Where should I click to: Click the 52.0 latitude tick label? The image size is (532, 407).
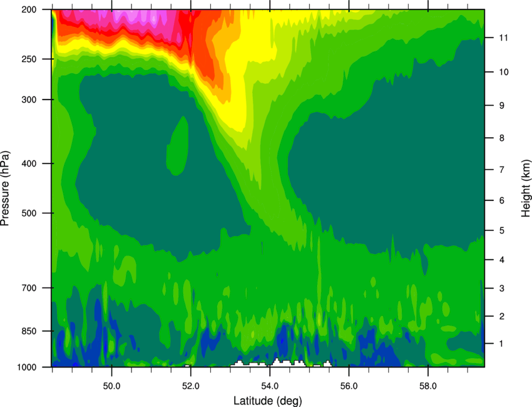click(191, 386)
